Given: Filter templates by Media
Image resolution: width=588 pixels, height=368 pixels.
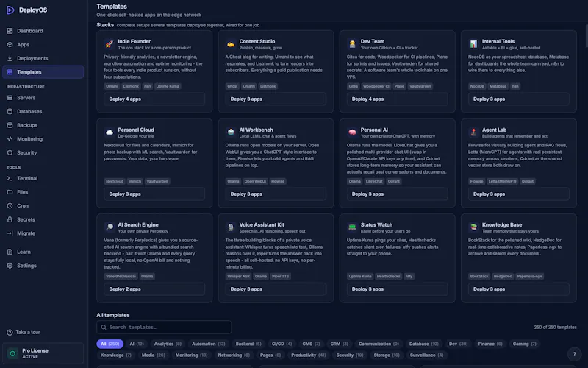Looking at the screenshot, I should (x=154, y=355).
